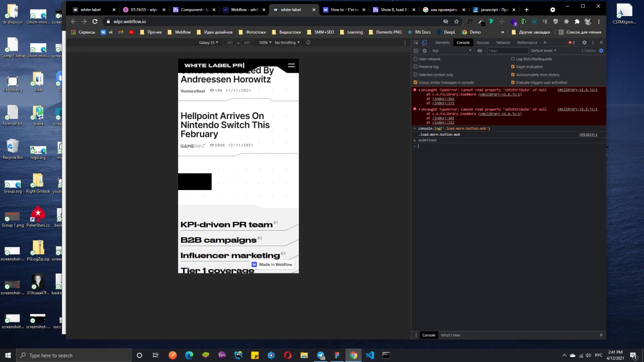Open Figma from the taskbar
The image size is (644, 362).
pyautogui.click(x=337, y=355)
